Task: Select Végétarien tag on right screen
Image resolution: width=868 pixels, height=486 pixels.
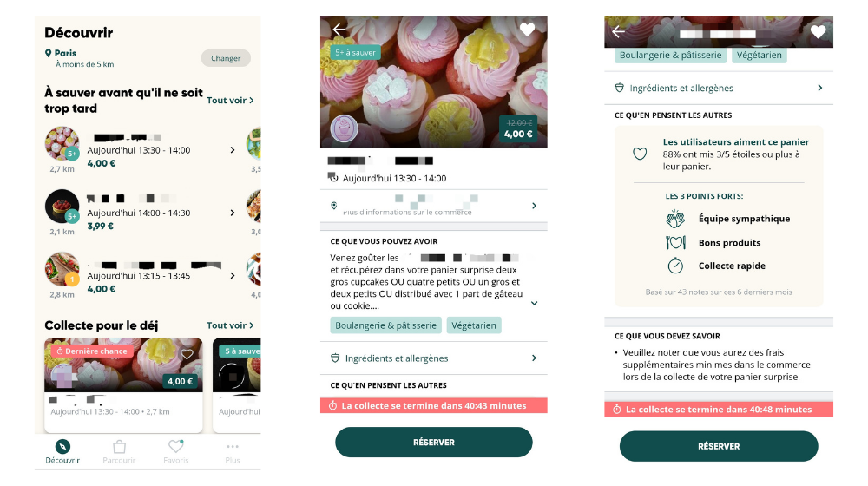Action: (759, 55)
